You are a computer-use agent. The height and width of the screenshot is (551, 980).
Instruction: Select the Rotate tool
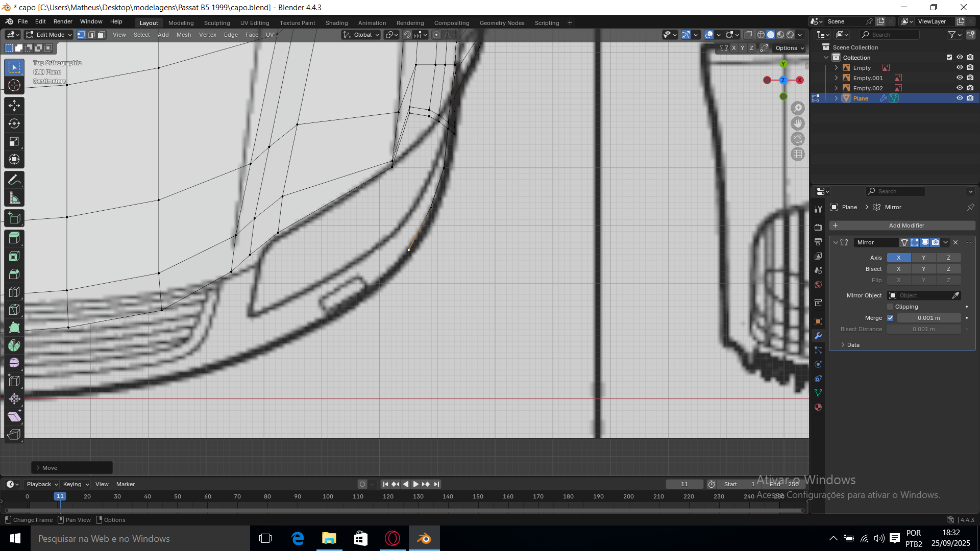click(14, 123)
